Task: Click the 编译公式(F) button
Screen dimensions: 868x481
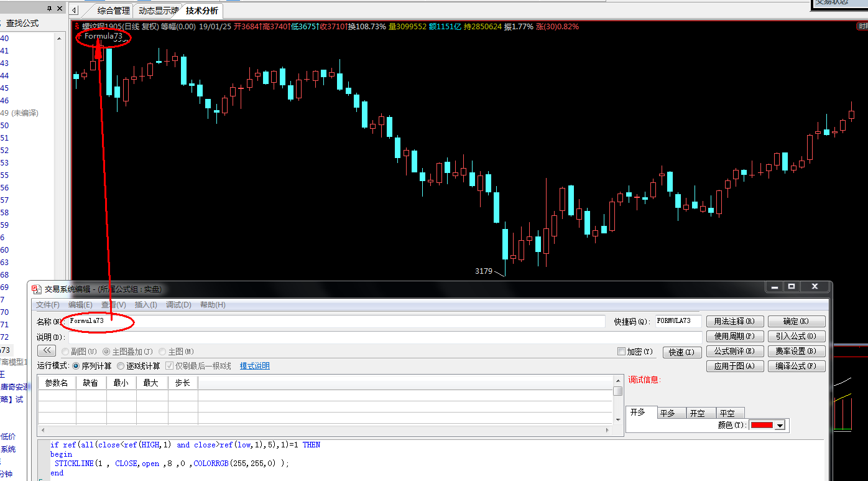Action: (796, 367)
